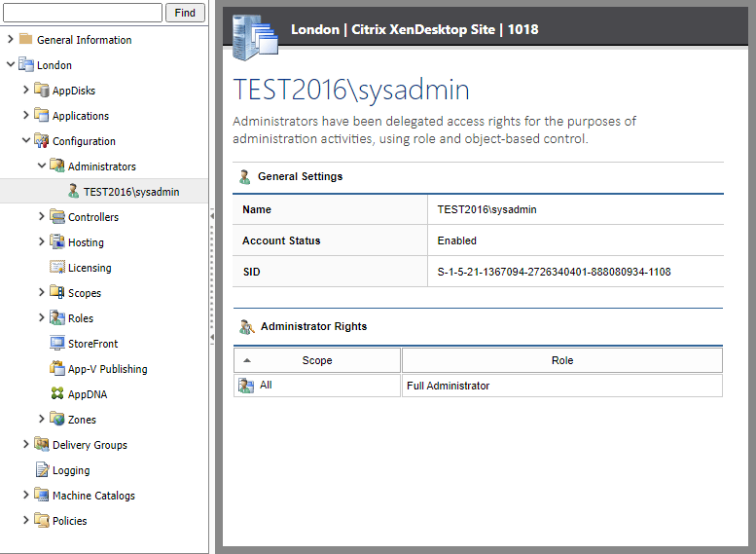
Task: Click the Hosting icon
Action: [x=56, y=241]
